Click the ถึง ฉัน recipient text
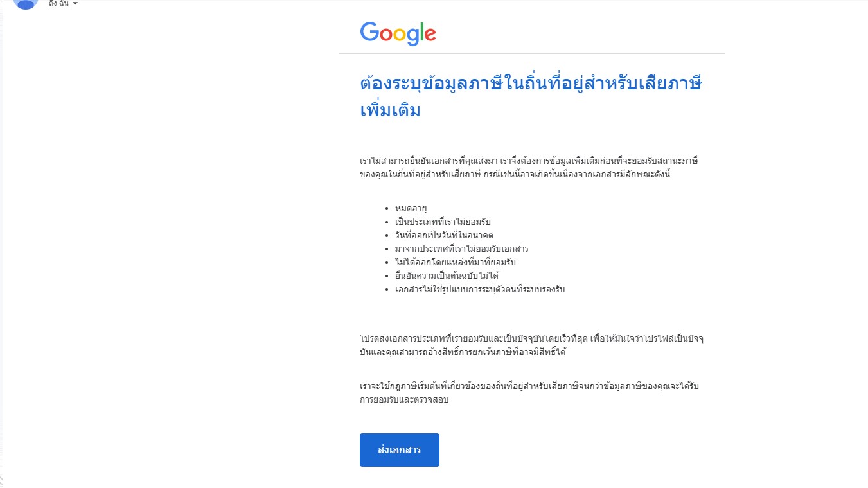Viewport: 868px width, 488px height. (58, 4)
